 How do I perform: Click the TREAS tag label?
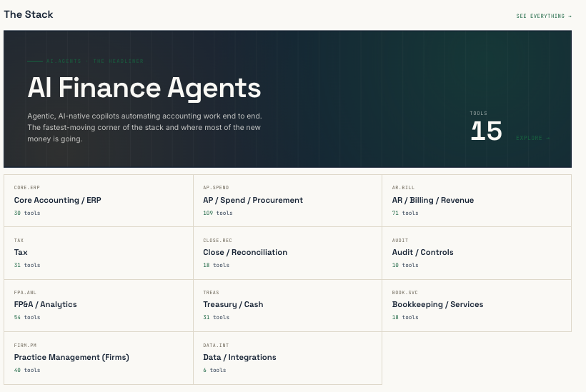coord(211,292)
